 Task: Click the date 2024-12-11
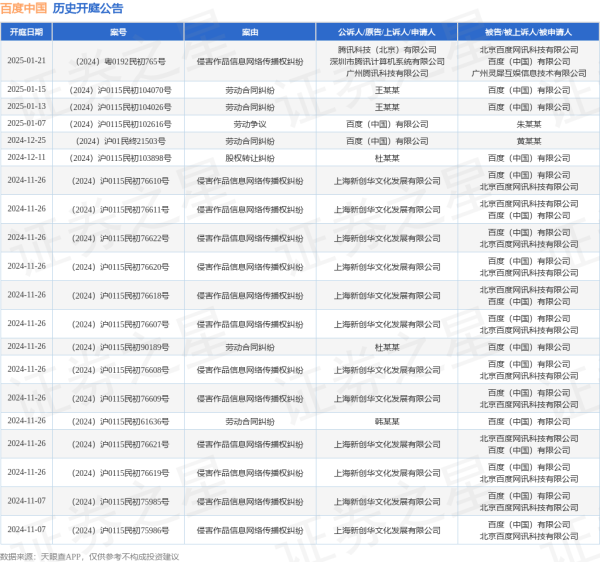(x=26, y=158)
